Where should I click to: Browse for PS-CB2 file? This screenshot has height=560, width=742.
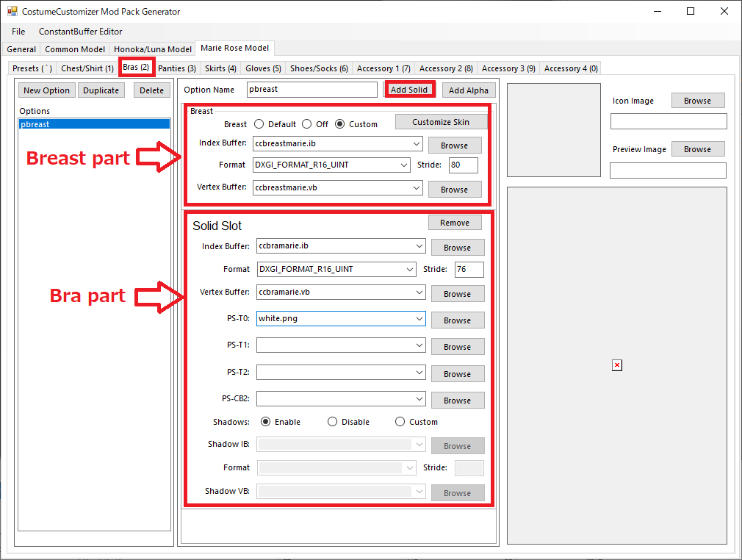tap(458, 401)
